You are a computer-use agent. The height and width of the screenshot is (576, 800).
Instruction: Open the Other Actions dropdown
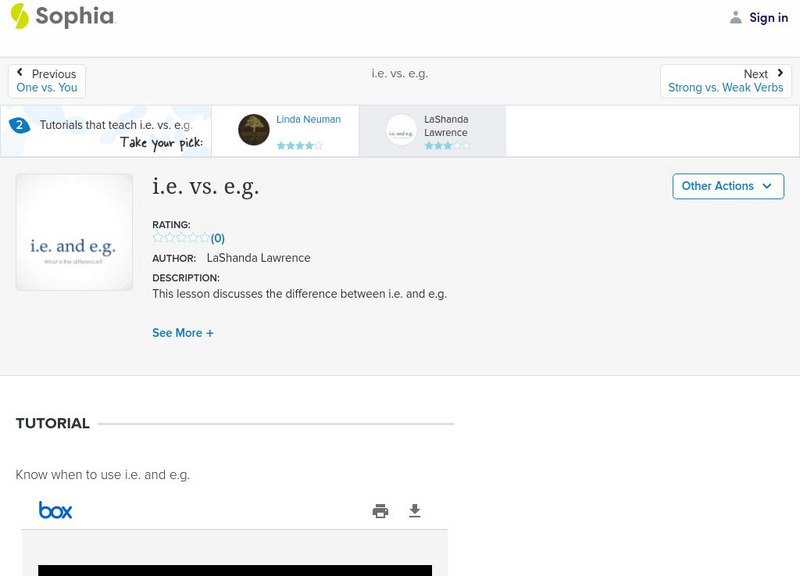pos(728,186)
